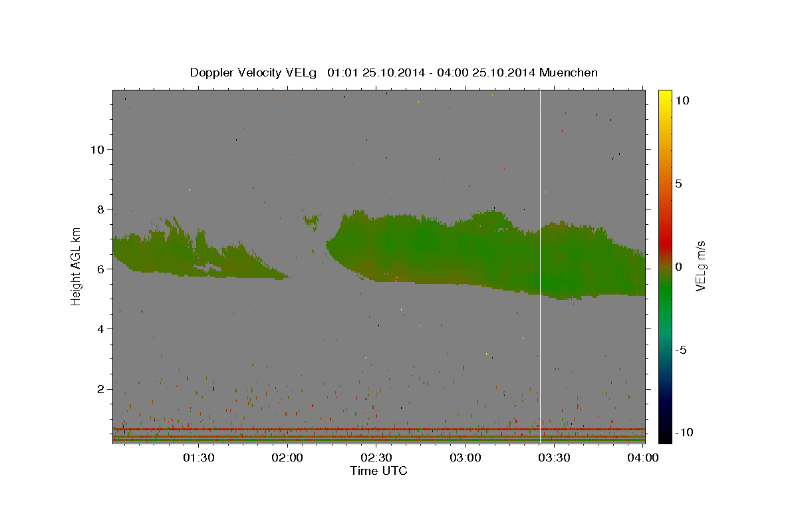Click the height tick label 10

(97, 150)
